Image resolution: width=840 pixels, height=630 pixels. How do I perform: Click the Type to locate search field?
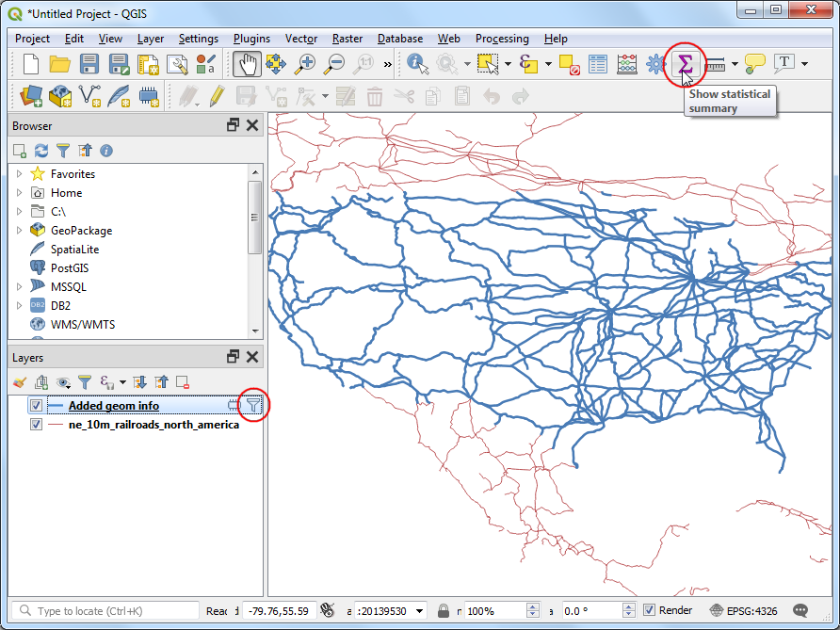coord(108,611)
